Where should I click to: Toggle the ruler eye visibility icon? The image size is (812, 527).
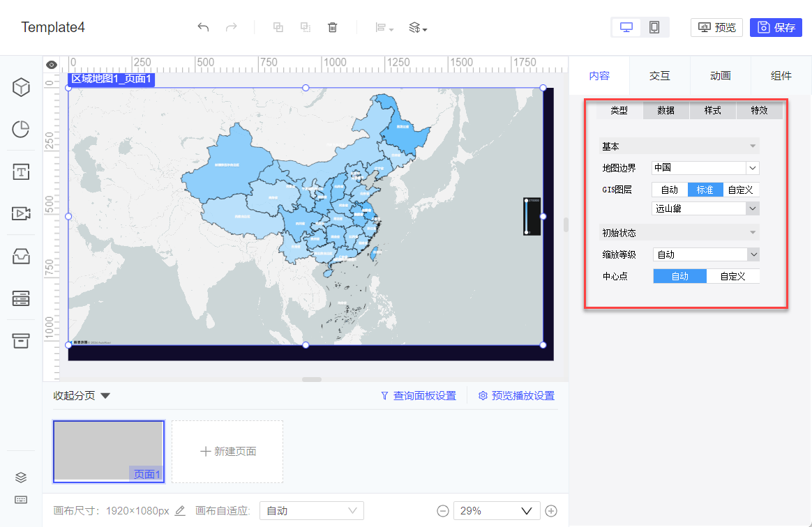(x=51, y=65)
